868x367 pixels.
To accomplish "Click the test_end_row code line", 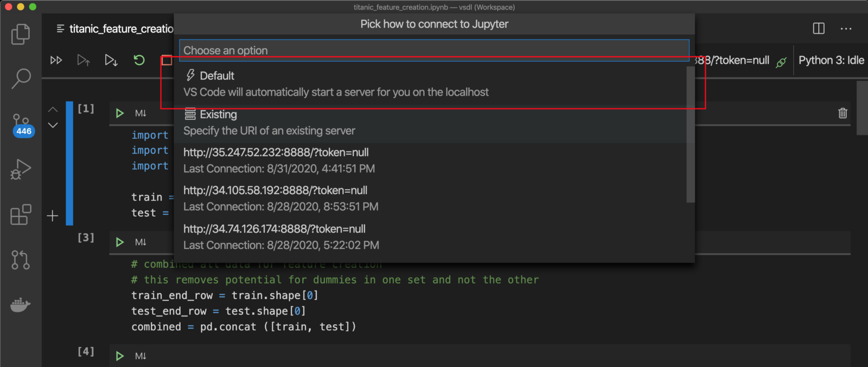I will pos(219,311).
